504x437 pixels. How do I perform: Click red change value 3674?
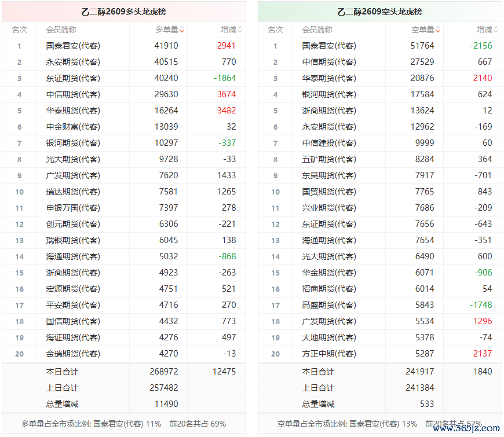tap(227, 94)
